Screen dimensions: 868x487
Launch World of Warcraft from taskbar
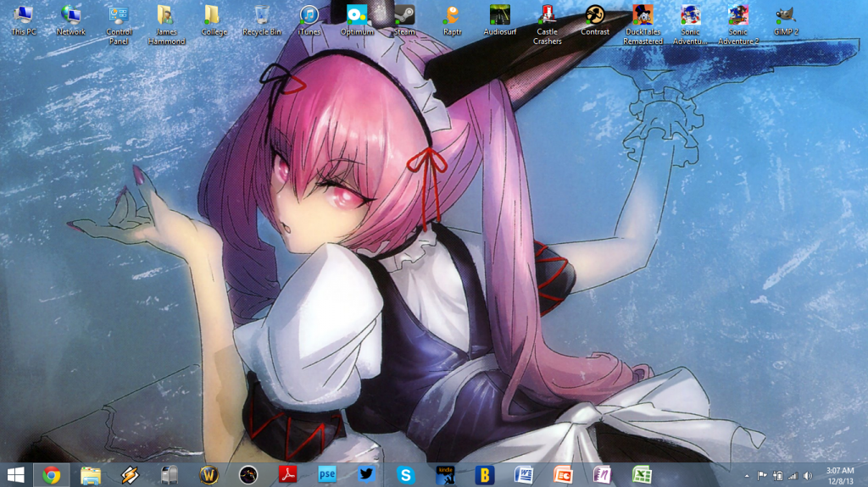tap(209, 475)
